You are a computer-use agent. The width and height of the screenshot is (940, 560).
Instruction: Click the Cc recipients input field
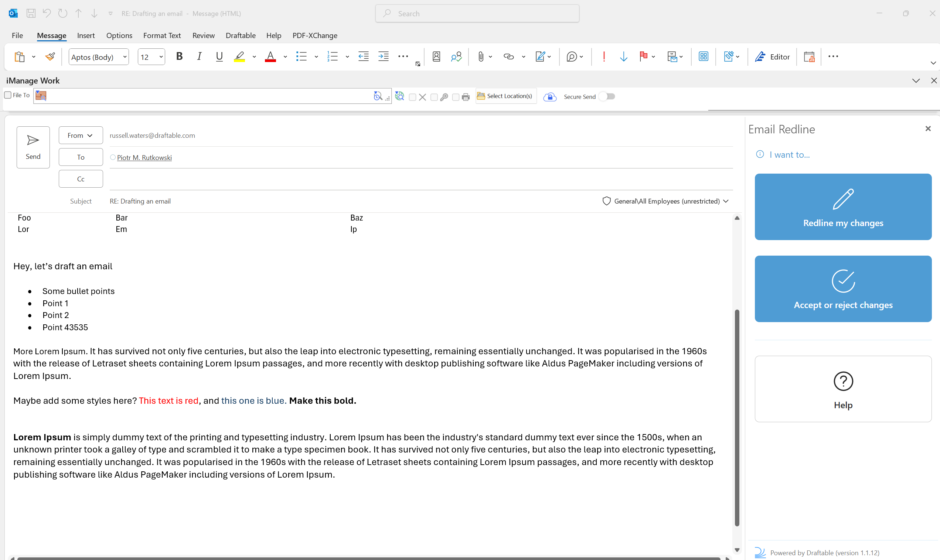[x=421, y=179]
